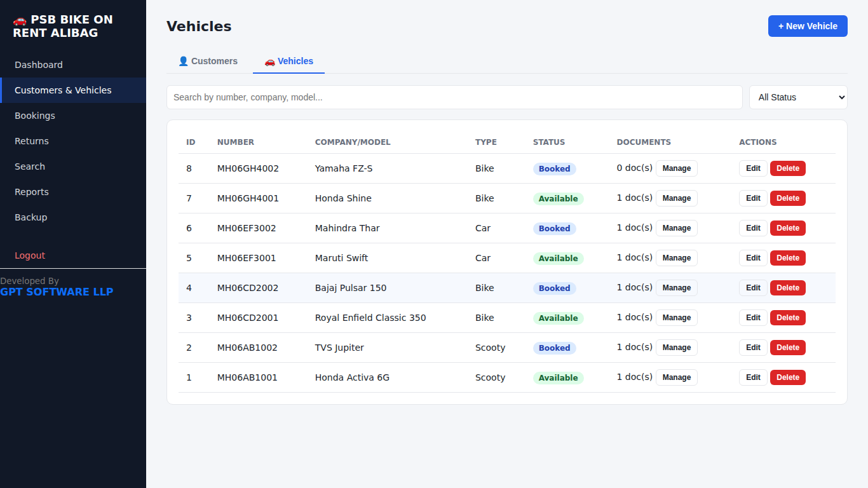Manage Honda Activa 6G documents
Viewport: 868px width, 488px height.
(x=677, y=377)
